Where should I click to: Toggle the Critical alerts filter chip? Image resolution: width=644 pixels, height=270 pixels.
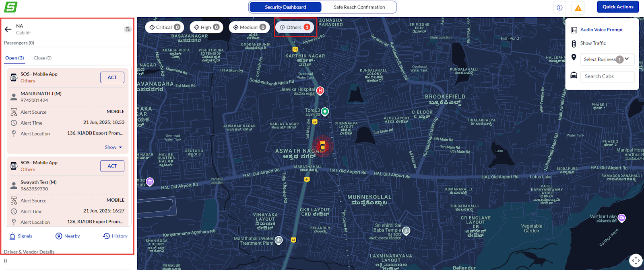[x=165, y=27]
